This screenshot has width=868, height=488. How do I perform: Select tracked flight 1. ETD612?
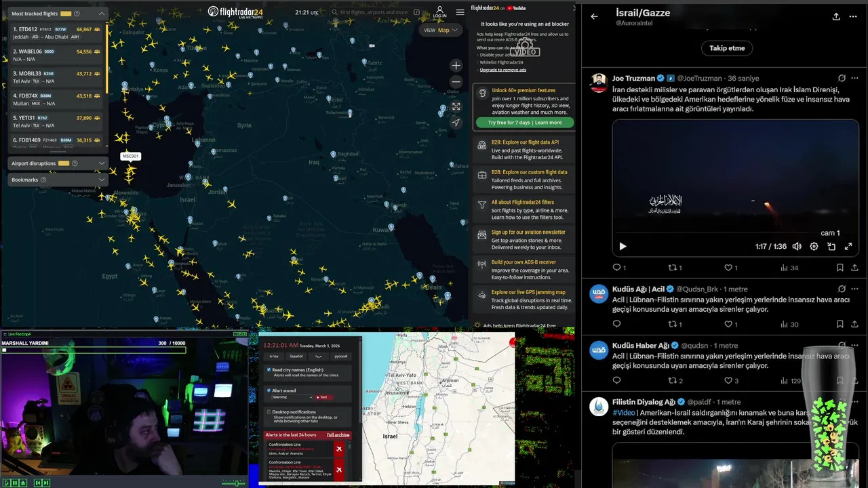56,33
